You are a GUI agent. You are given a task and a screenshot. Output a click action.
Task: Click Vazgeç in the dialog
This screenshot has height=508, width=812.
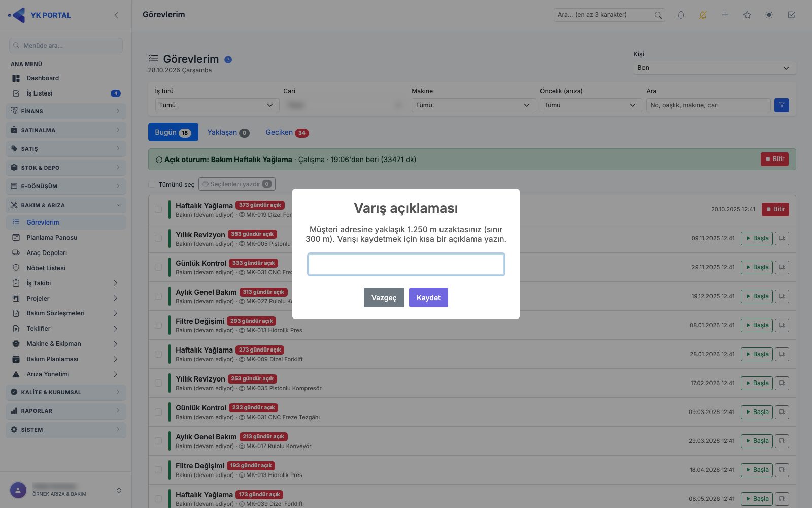[x=384, y=298]
